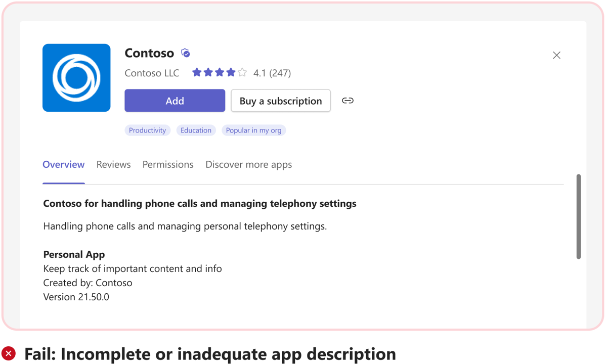
Task: Go to Discover more apps tab
Action: tap(248, 164)
